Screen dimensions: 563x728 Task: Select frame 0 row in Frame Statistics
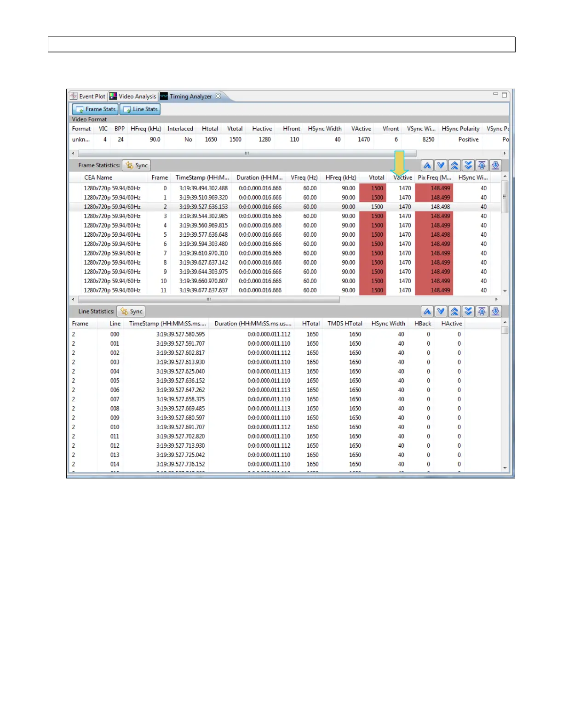click(285, 188)
